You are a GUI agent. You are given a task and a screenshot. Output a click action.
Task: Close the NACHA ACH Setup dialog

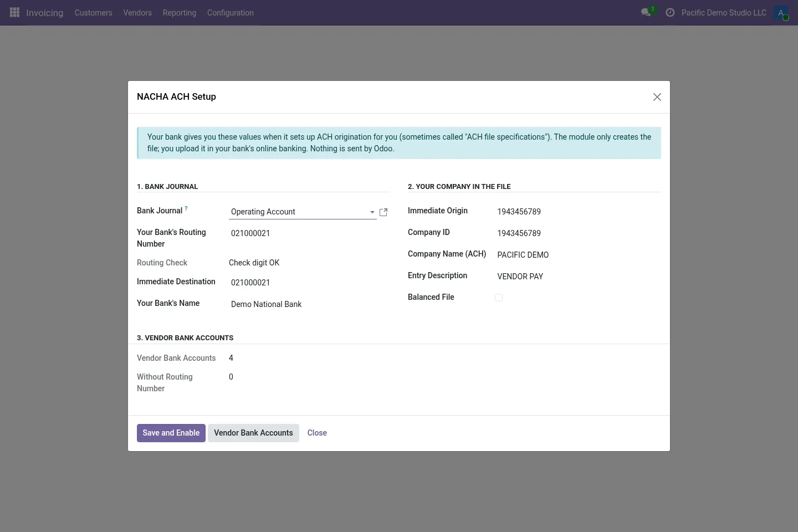[657, 97]
